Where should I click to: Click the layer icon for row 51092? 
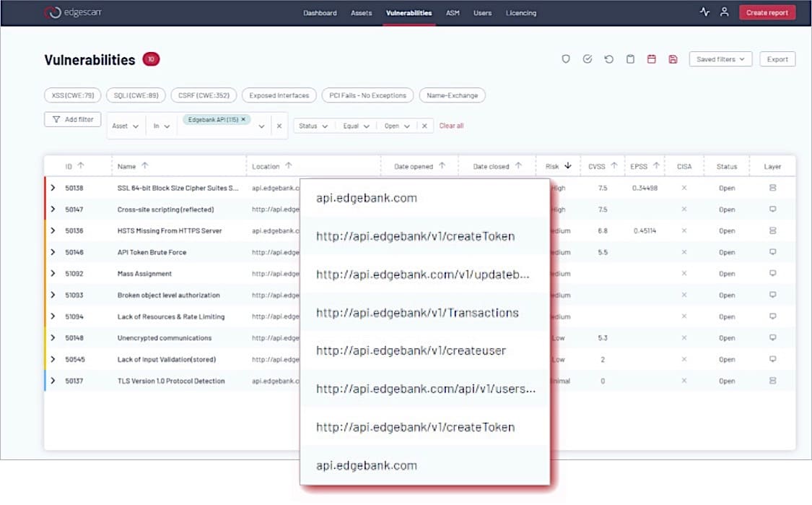click(x=772, y=273)
